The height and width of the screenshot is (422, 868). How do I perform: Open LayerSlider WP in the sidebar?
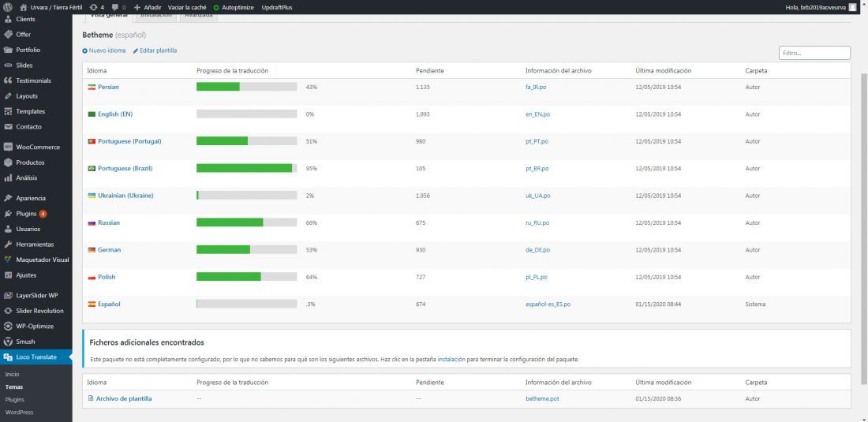tap(36, 295)
